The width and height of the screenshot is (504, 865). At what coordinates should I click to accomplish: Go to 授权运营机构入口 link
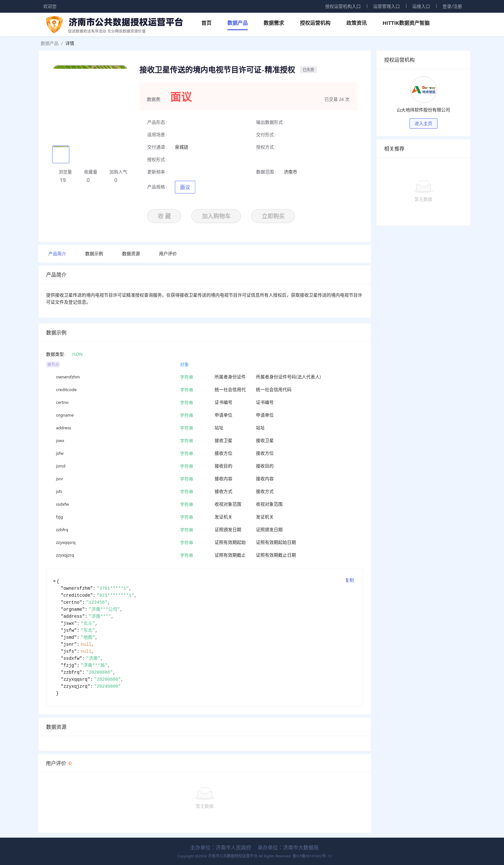click(343, 6)
